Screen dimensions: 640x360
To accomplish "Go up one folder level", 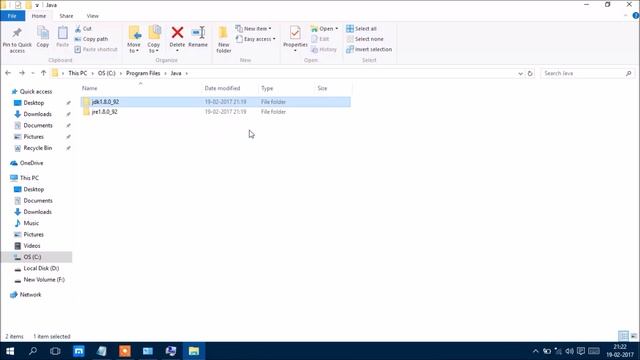I will pyautogui.click(x=44, y=73).
